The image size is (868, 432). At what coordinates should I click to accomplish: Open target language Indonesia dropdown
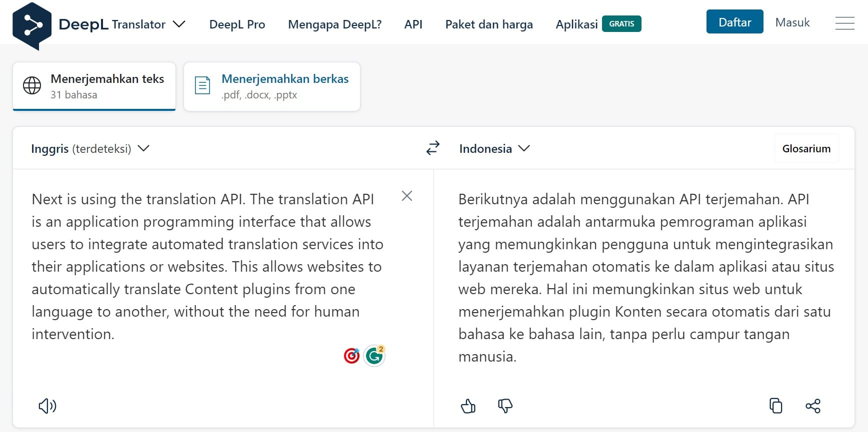coord(494,149)
